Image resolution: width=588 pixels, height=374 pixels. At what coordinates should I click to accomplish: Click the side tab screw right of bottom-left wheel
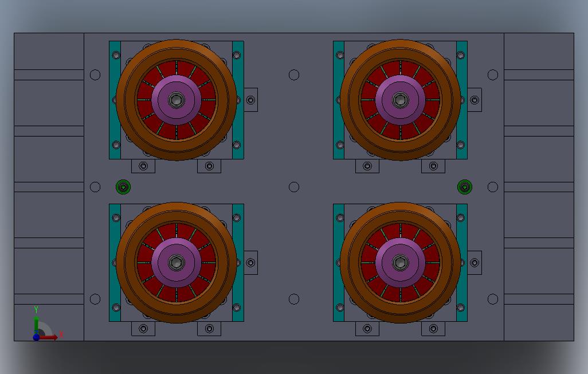250,263
